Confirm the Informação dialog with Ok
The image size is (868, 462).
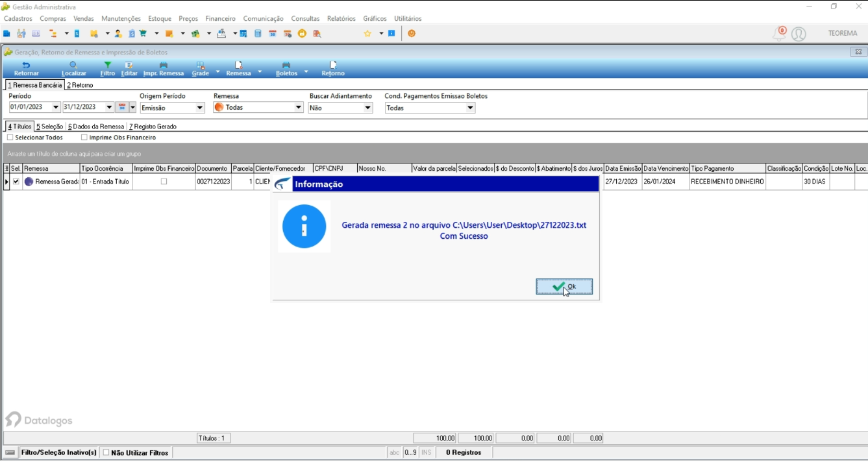(564, 287)
